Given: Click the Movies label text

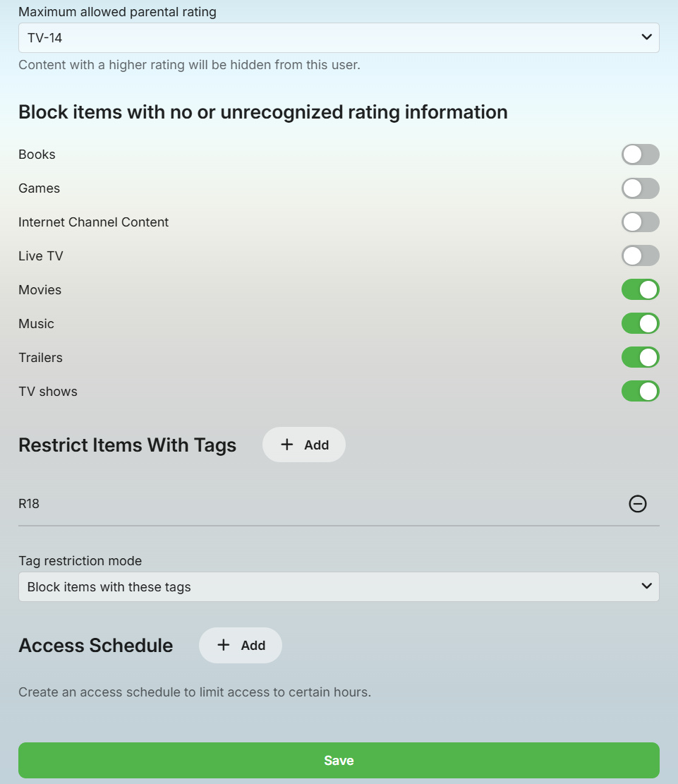Looking at the screenshot, I should [40, 290].
